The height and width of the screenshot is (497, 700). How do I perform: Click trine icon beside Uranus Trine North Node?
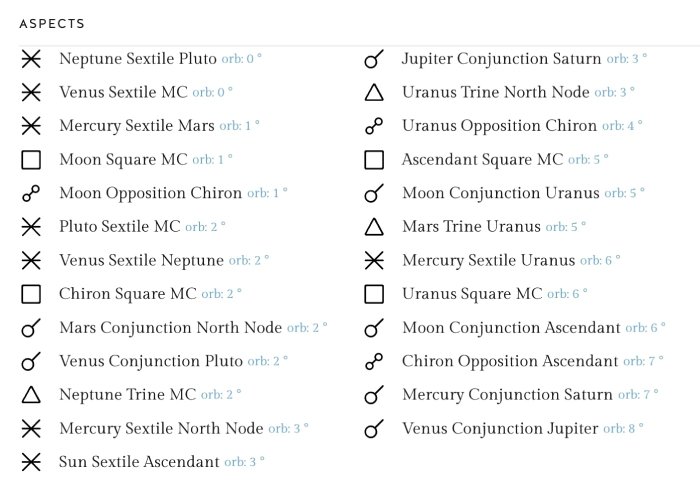point(373,93)
